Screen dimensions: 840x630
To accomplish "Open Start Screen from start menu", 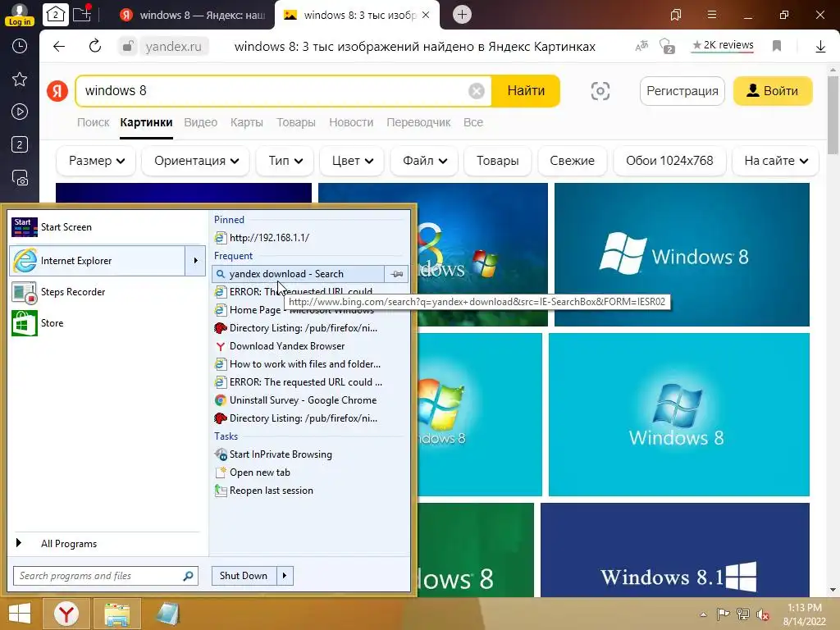I will (107, 227).
